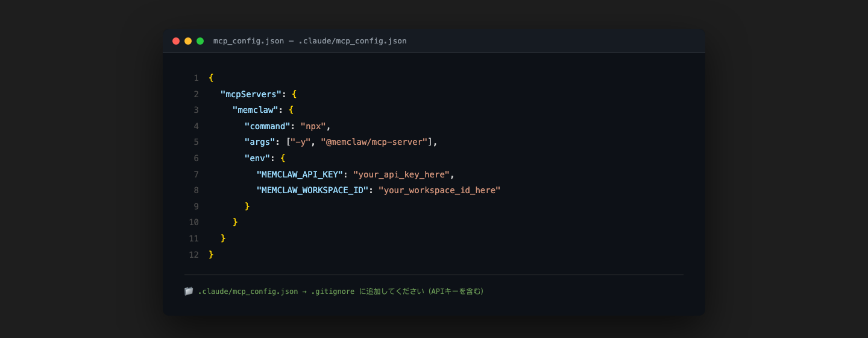Select the "@memclaw/mcp-server" package string
Screen dimensions: 868x338
point(374,142)
